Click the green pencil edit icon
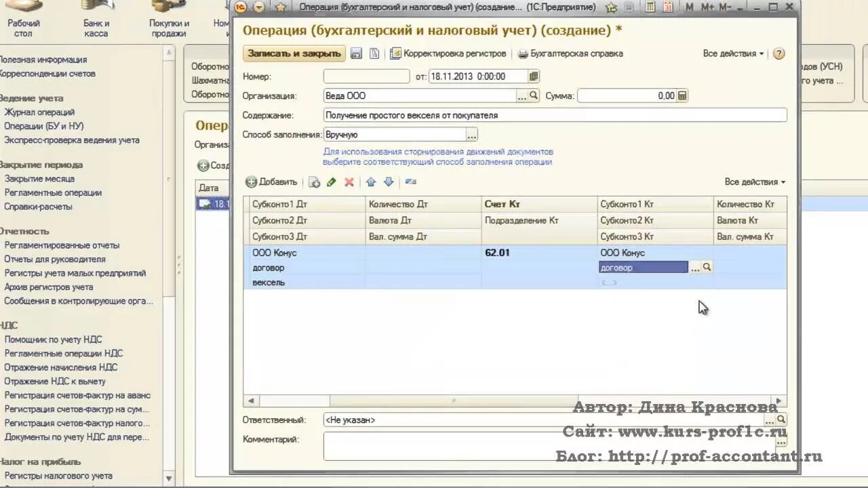This screenshot has width=868, height=488. pyautogui.click(x=332, y=182)
